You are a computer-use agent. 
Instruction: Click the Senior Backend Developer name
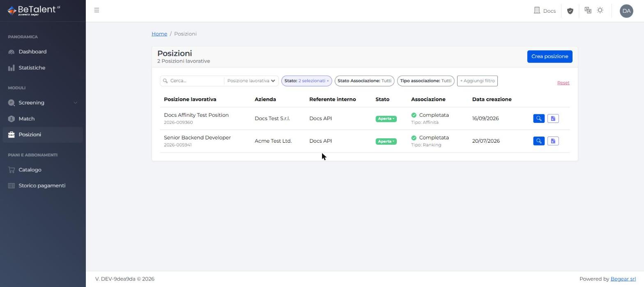point(197,138)
